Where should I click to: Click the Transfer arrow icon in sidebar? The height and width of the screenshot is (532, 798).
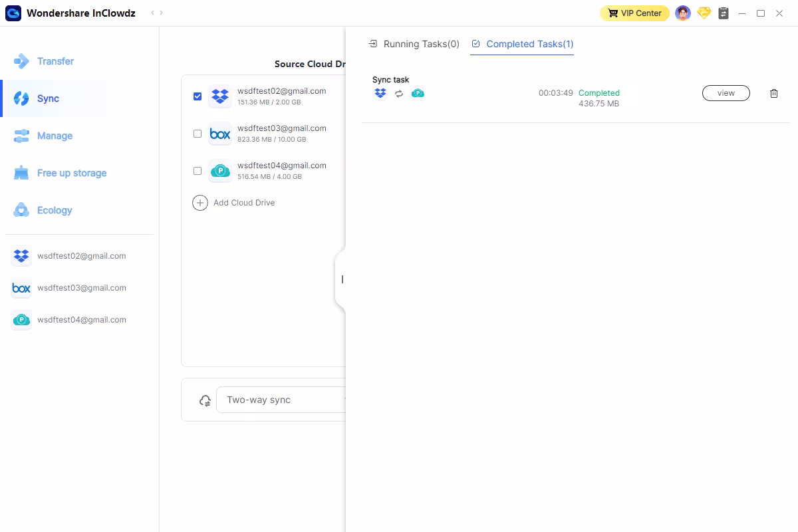(x=21, y=61)
